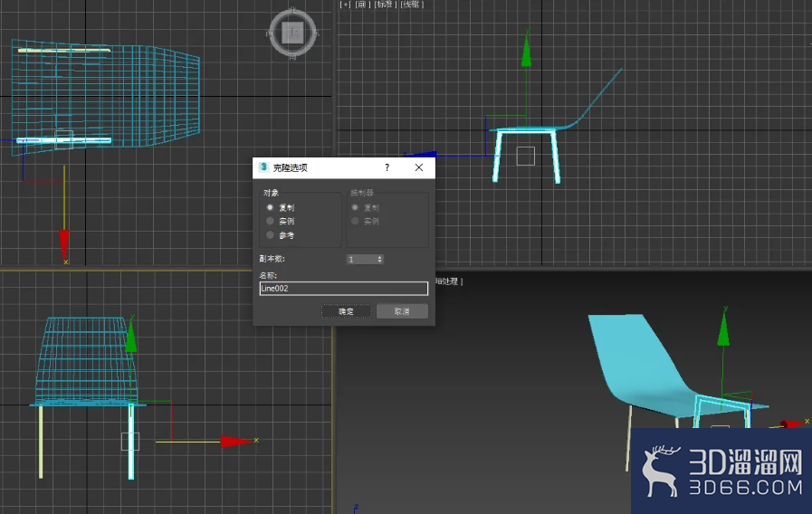Open the [+] viewport general menu
Screen dimensions: 812x514
tap(345, 5)
